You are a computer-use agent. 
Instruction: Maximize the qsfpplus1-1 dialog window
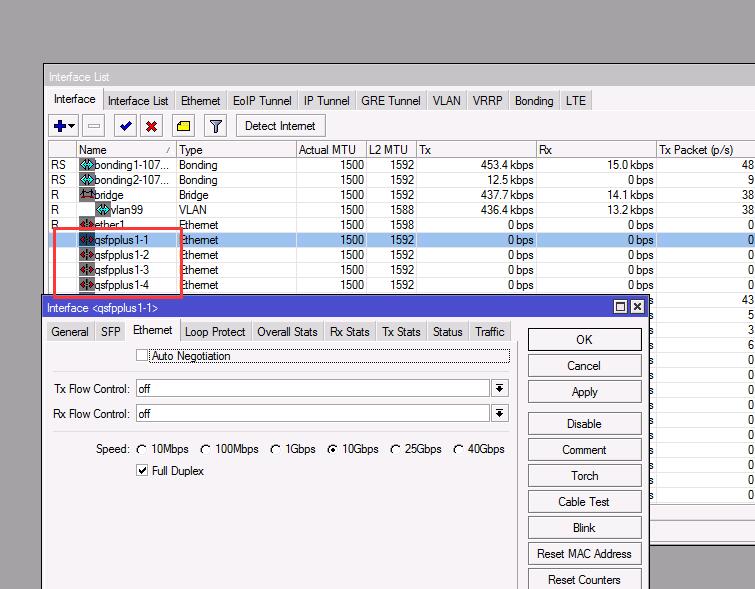[620, 307]
